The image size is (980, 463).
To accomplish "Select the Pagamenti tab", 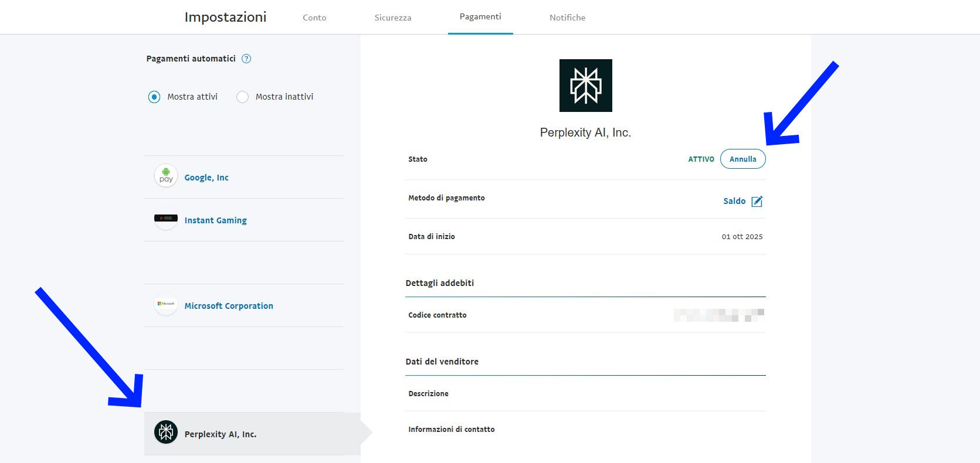I will [480, 17].
